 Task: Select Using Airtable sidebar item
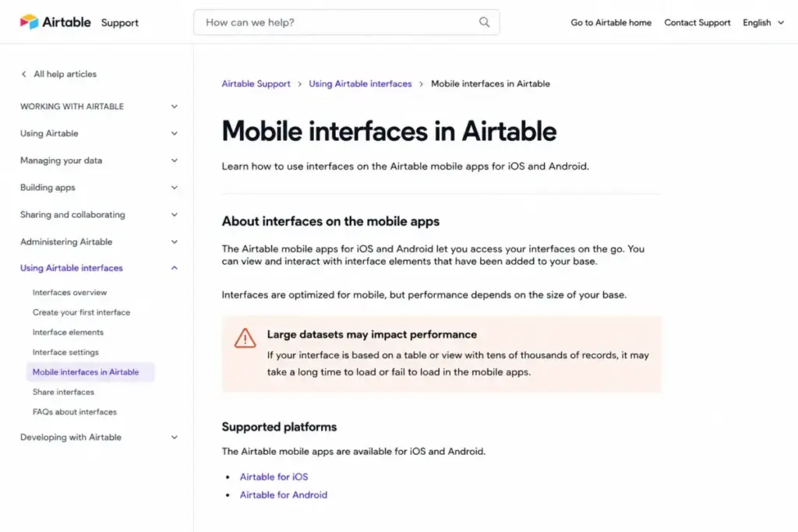coord(49,133)
